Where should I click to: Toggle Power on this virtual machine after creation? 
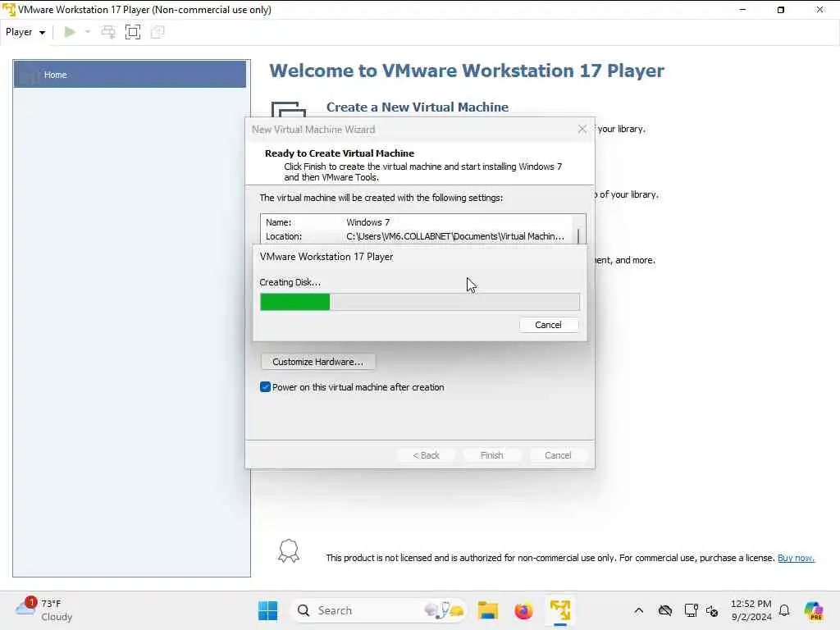pos(265,387)
